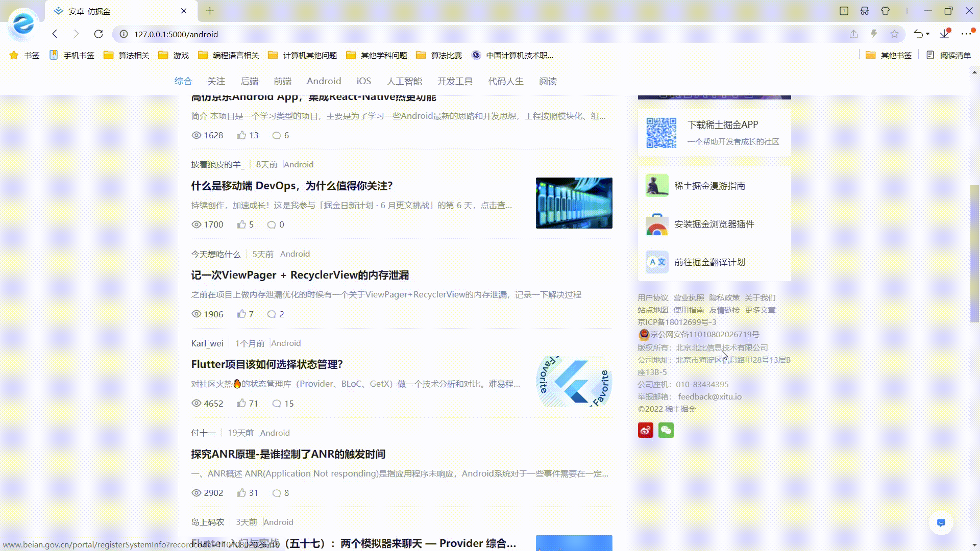980x551 pixels.
Task: Click the feedback@xitu.io email link
Action: tap(709, 396)
